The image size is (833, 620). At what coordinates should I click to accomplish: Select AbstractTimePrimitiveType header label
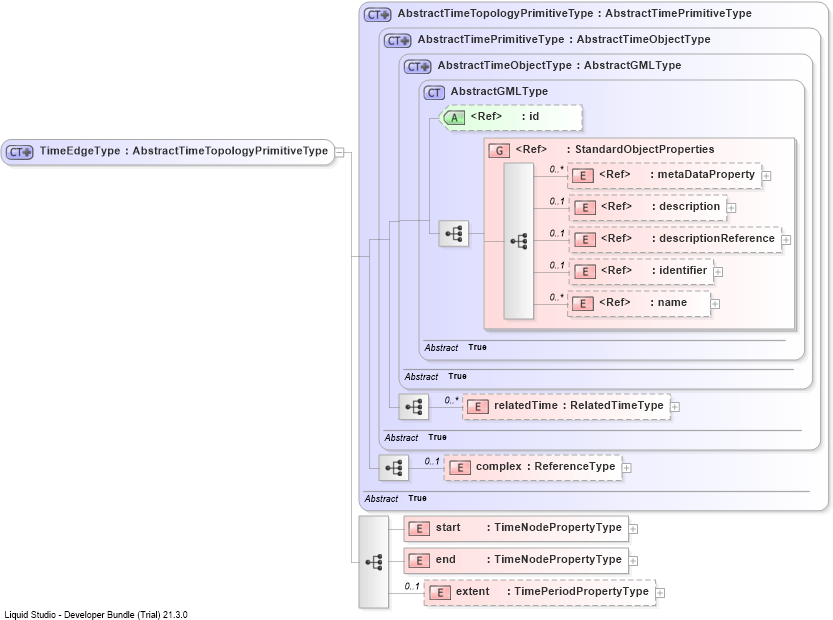click(x=564, y=39)
